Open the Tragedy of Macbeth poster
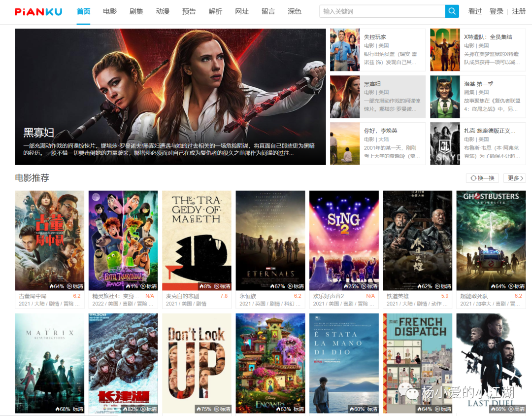The image size is (532, 416). pyautogui.click(x=197, y=241)
